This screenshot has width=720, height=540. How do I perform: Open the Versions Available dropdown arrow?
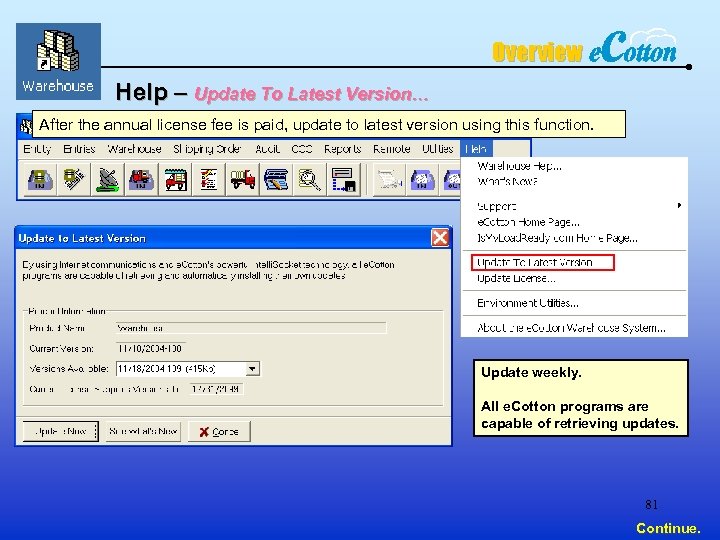pyautogui.click(x=252, y=369)
